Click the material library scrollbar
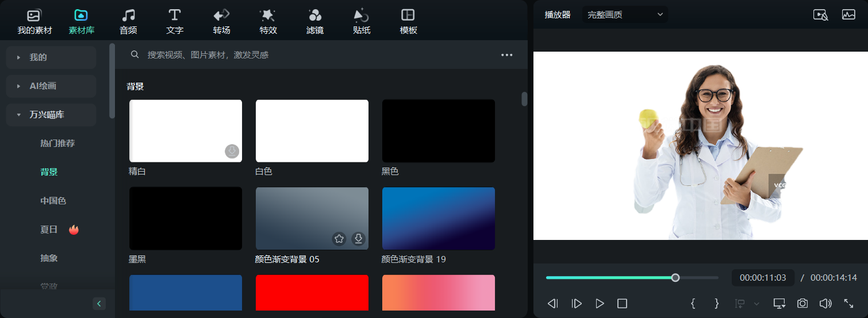 [524, 99]
